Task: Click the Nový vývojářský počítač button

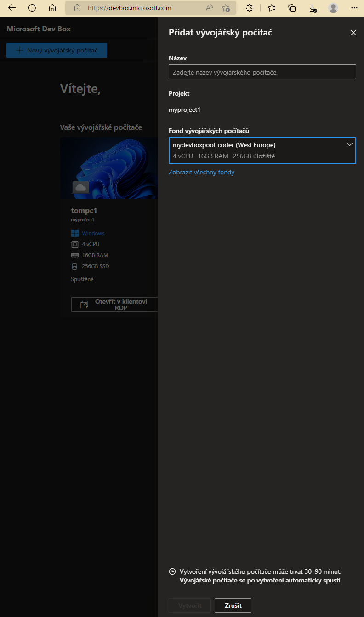Action: coord(57,50)
